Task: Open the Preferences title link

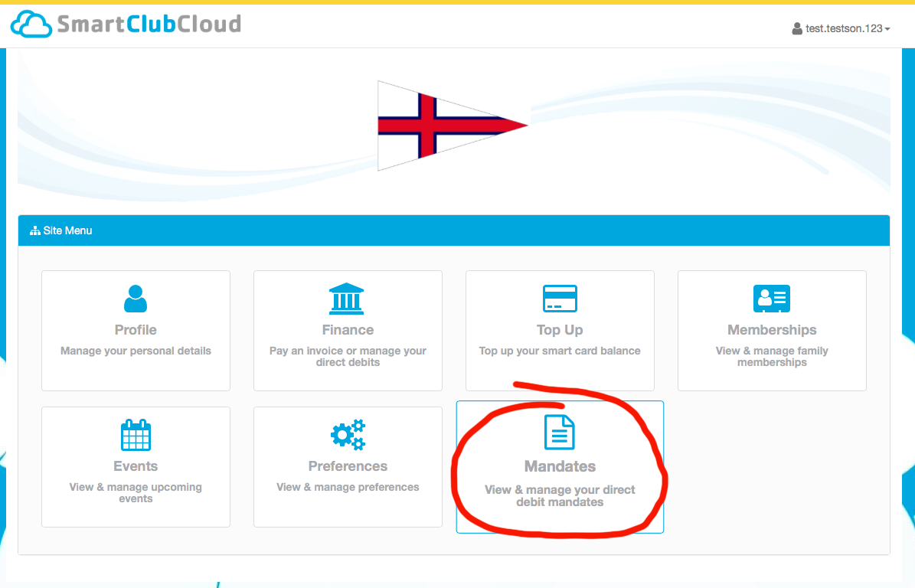Action: coord(348,466)
